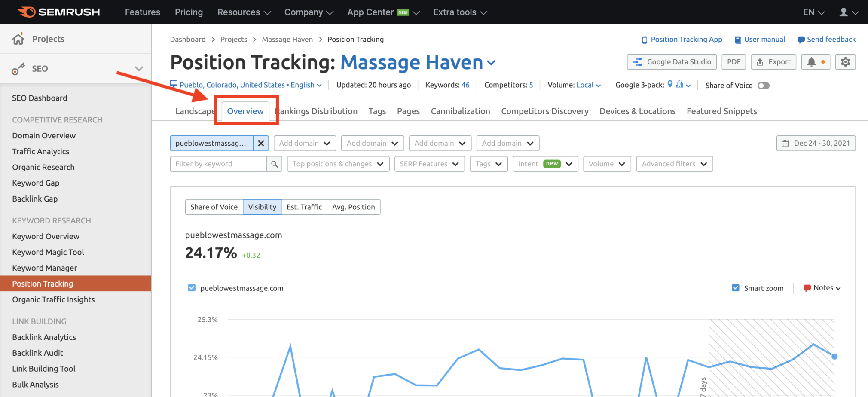Select the Est. Traffic chart tab

click(x=304, y=207)
